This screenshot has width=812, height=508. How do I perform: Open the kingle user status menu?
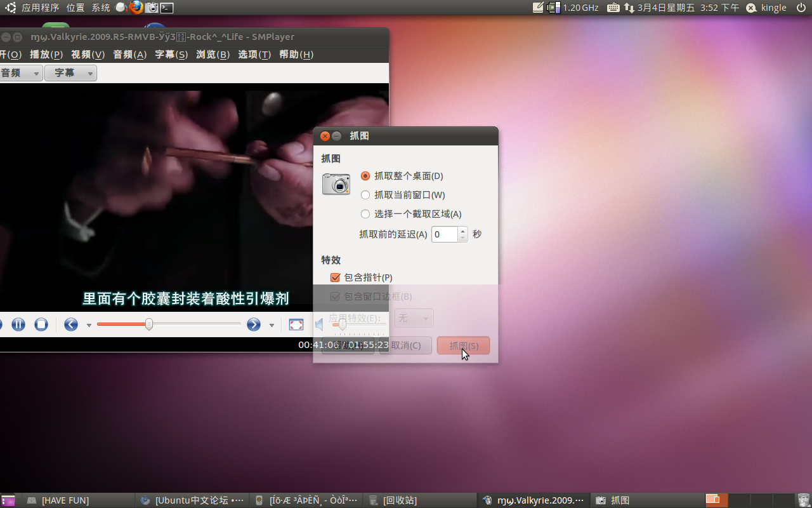click(x=766, y=8)
